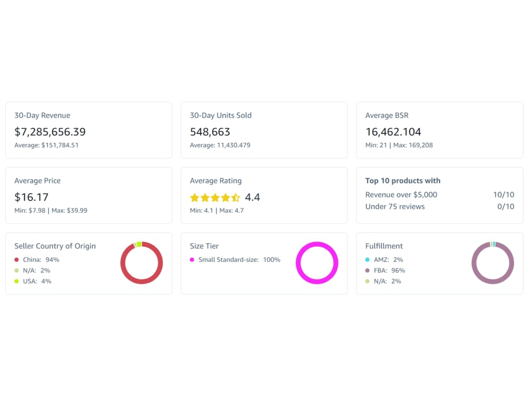Click the USA: 4% legend entry
532x399 pixels.
37,281
